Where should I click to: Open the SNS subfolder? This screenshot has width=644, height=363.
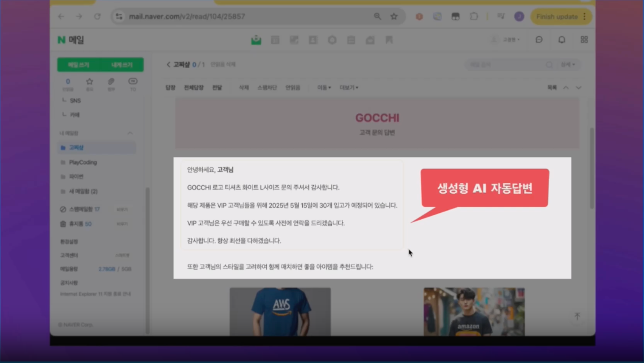point(75,101)
